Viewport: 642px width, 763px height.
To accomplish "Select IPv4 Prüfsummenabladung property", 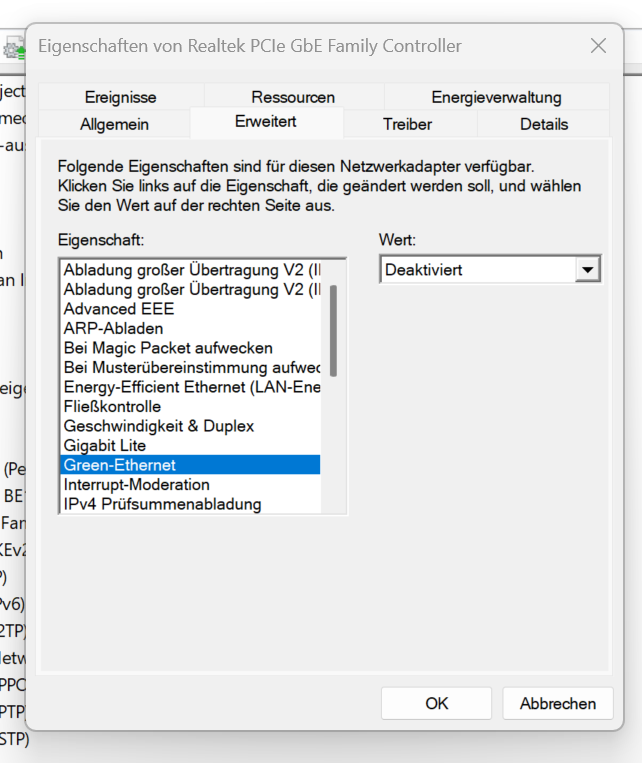I will coord(191,504).
